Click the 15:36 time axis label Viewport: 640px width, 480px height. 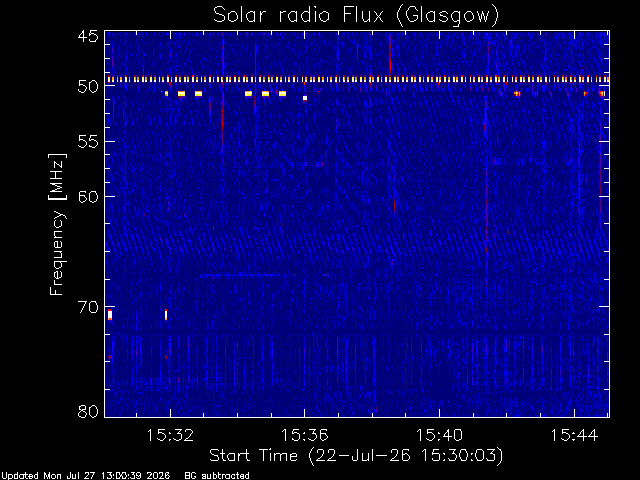pos(304,436)
